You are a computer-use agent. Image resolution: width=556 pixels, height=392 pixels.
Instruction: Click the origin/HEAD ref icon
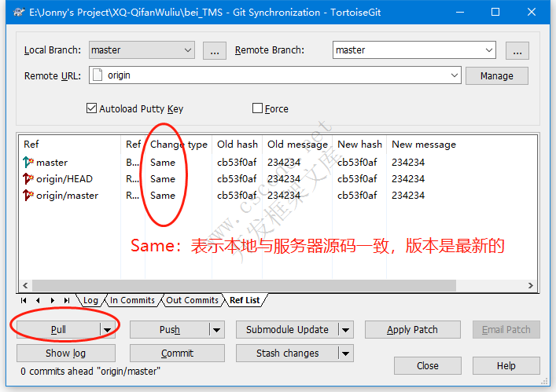coord(28,179)
